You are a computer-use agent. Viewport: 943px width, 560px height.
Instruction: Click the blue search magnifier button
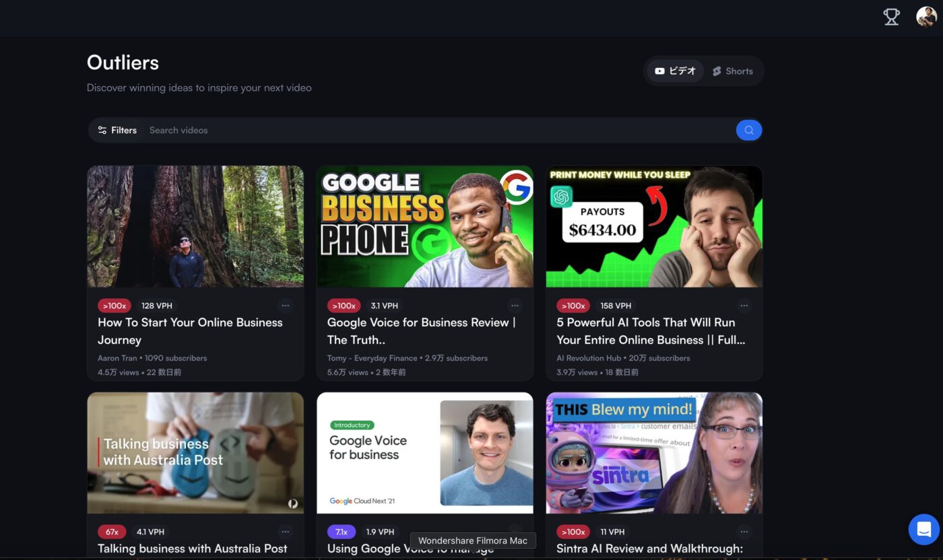coord(748,130)
